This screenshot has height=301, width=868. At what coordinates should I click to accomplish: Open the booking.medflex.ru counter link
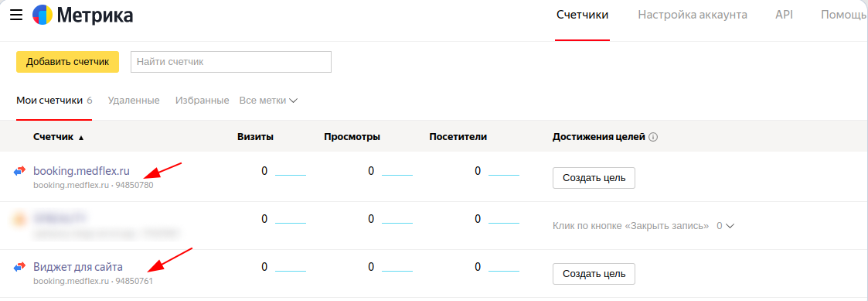(x=81, y=171)
